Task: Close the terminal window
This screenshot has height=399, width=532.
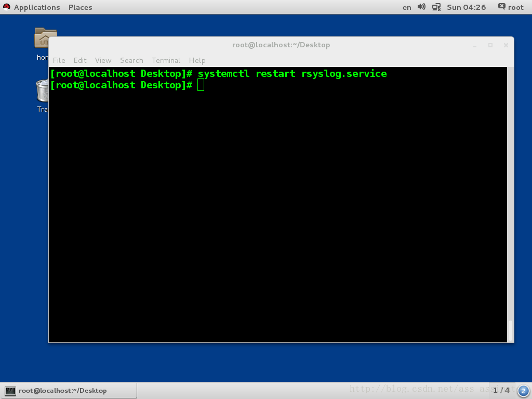Action: coord(506,45)
